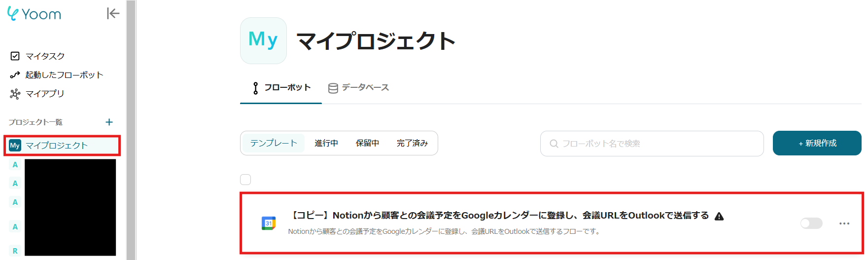Click the プロジェクト一覧 heading
This screenshot has height=260, width=868.
[x=35, y=122]
